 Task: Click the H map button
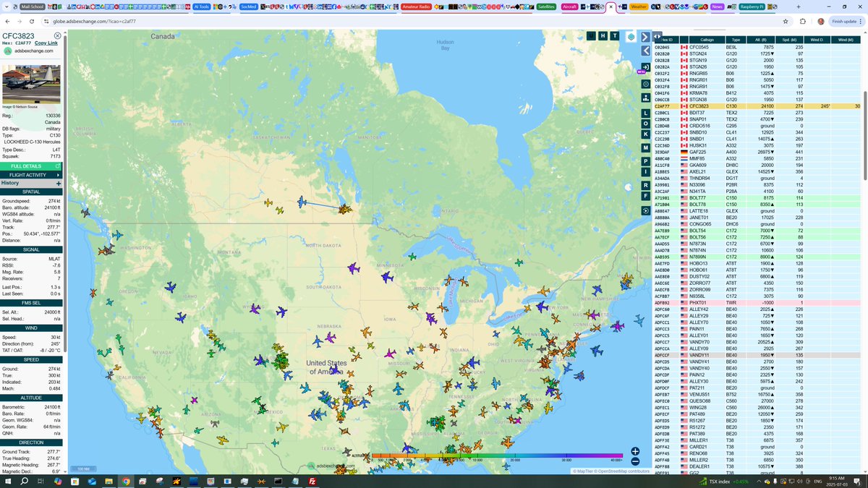coord(603,35)
